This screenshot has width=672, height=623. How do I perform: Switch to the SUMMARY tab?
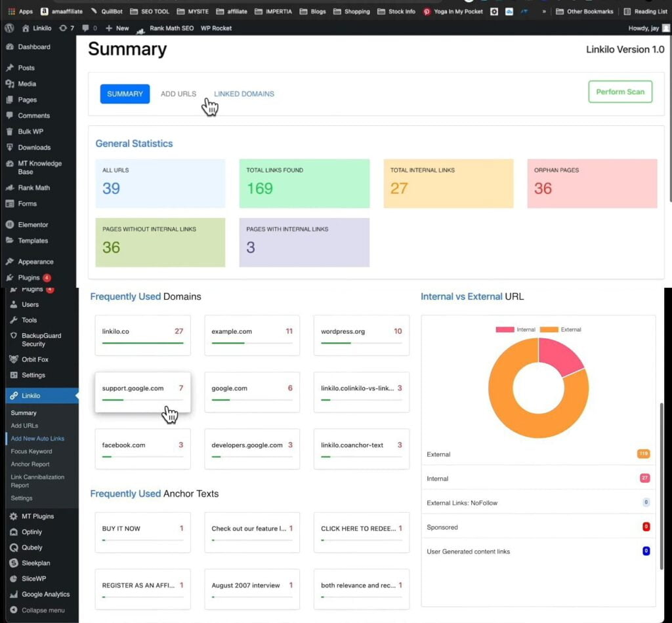(x=125, y=94)
